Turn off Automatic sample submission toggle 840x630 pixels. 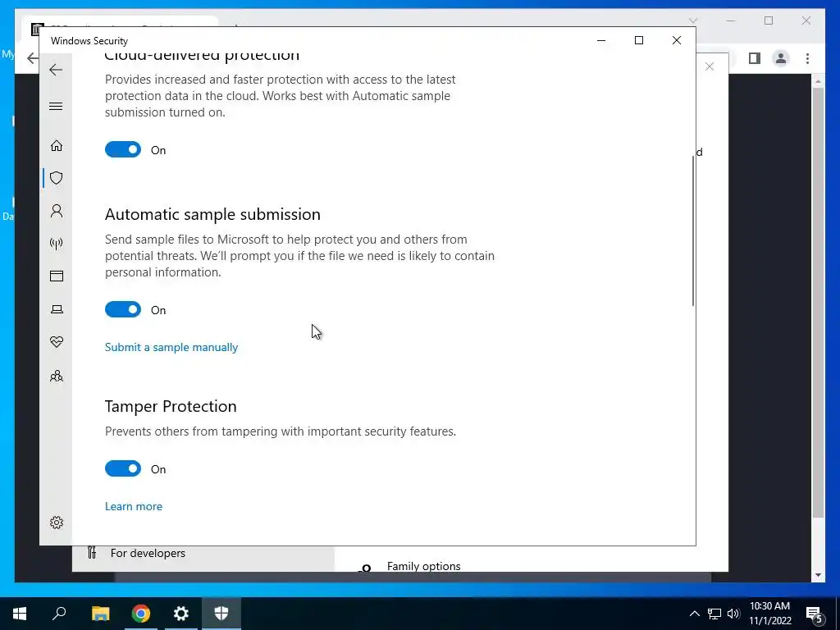tap(123, 309)
